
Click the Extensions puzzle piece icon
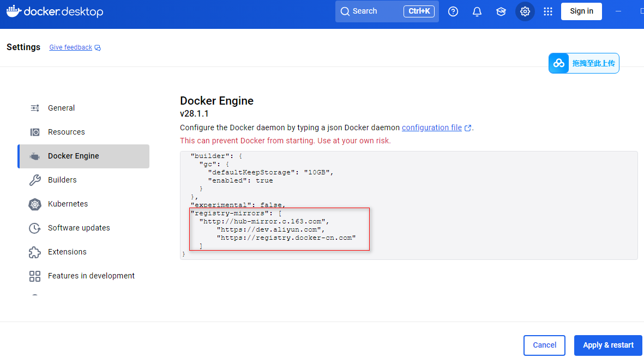35,252
